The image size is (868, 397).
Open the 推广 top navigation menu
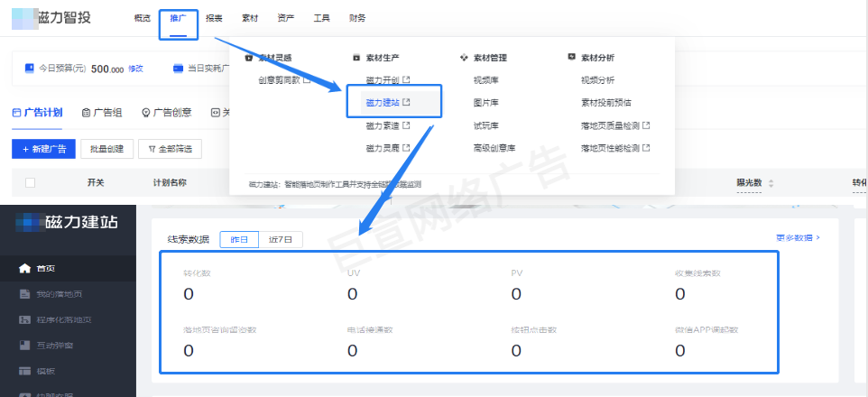tap(179, 18)
